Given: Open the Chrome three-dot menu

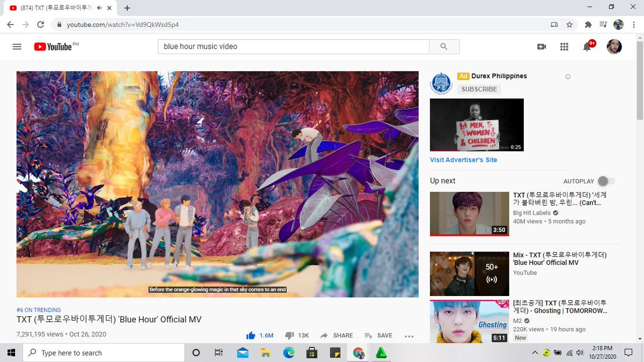Looking at the screenshot, I should click(x=633, y=25).
